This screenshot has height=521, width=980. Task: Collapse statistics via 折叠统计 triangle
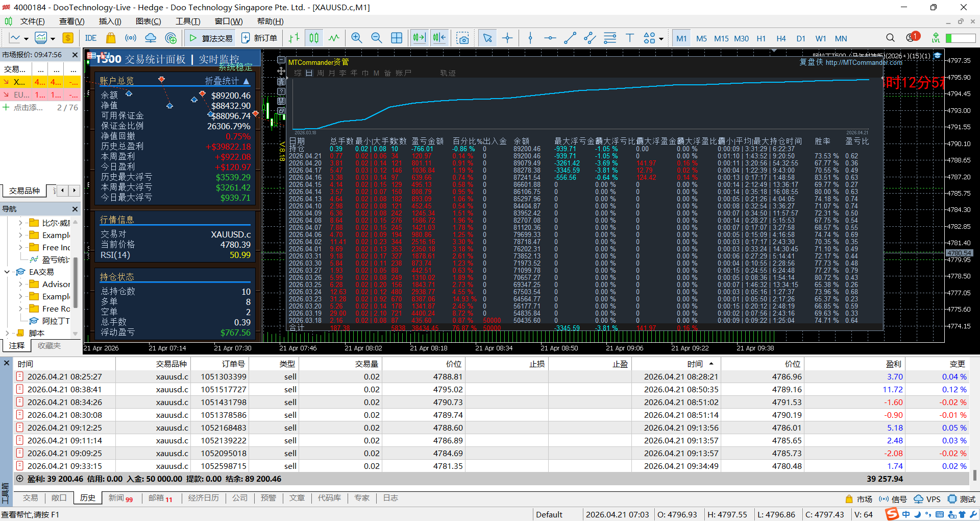[x=247, y=81]
